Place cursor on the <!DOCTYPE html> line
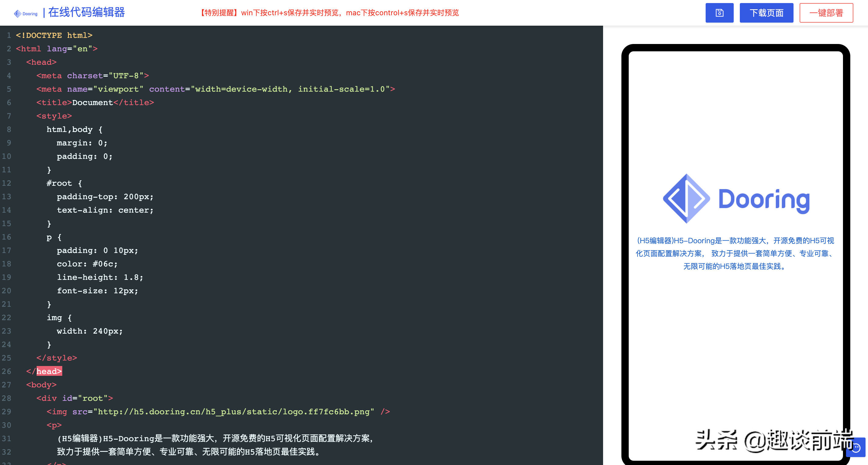Screen dimensions: 868x465 pyautogui.click(x=54, y=35)
